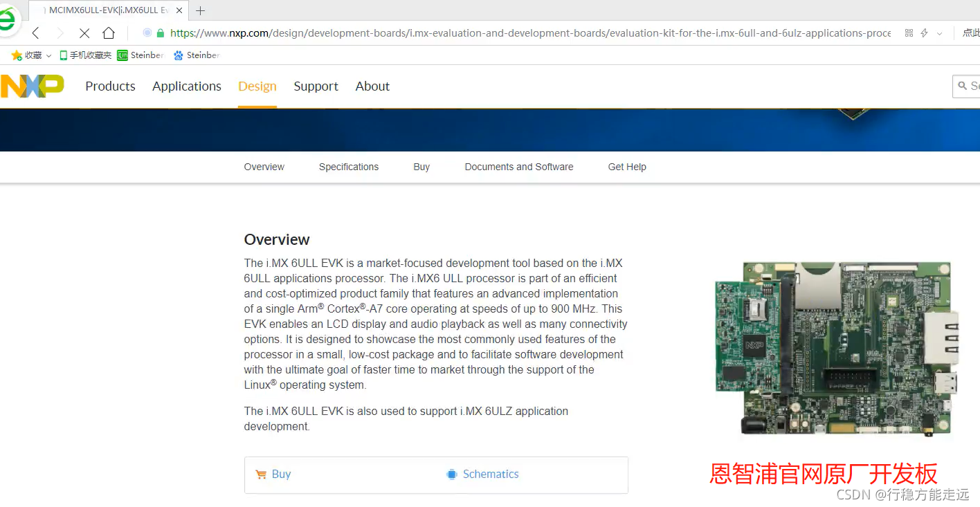The width and height of the screenshot is (980, 507).
Task: Open the Design menu
Action: point(257,86)
